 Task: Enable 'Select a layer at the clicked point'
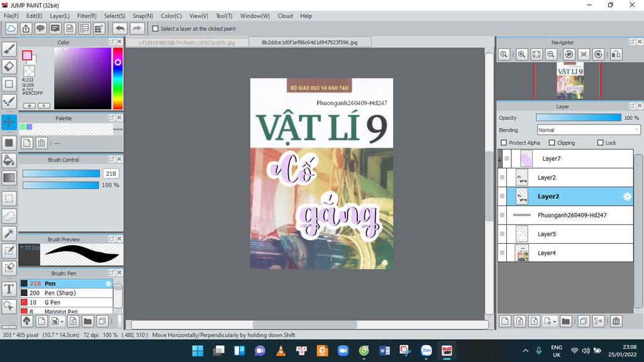pyautogui.click(x=155, y=29)
